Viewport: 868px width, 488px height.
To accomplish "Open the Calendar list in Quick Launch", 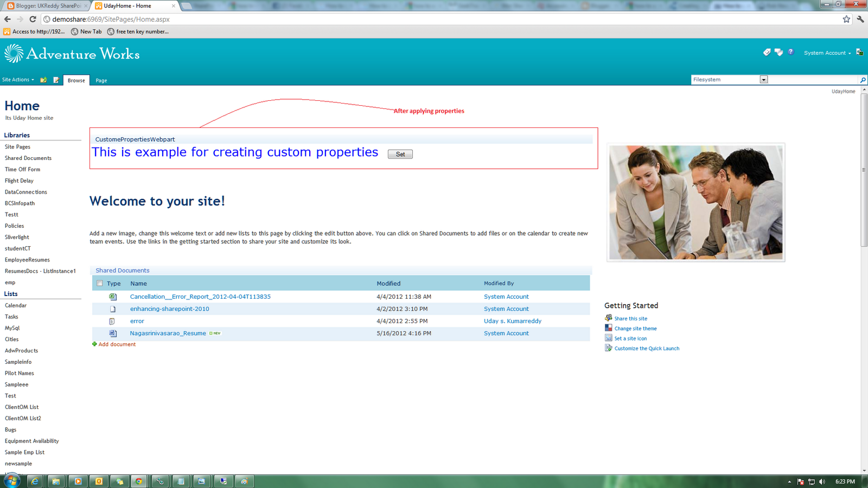I will 16,306.
